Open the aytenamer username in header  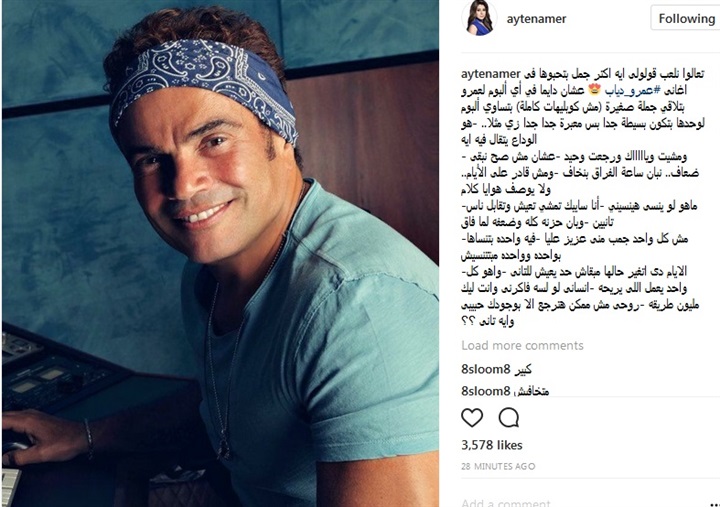pyautogui.click(x=536, y=19)
